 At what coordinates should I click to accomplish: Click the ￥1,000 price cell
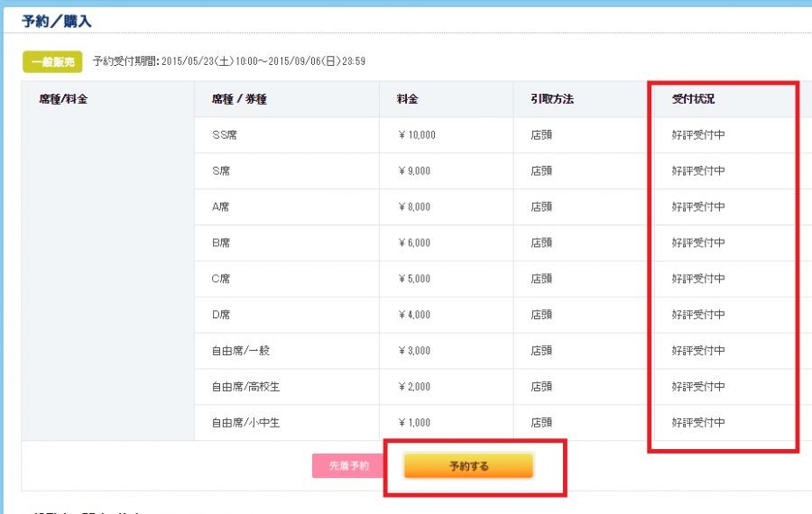(413, 423)
